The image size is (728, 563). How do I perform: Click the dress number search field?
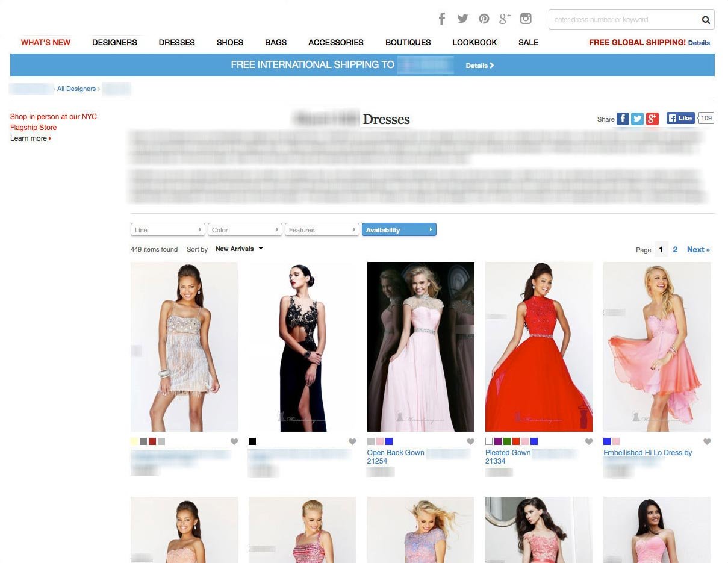(x=623, y=20)
